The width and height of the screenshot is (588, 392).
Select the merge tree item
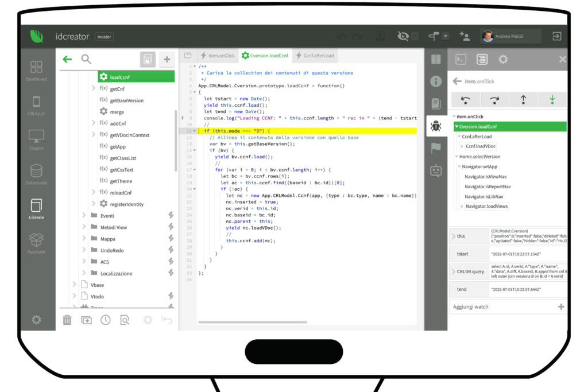(117, 112)
